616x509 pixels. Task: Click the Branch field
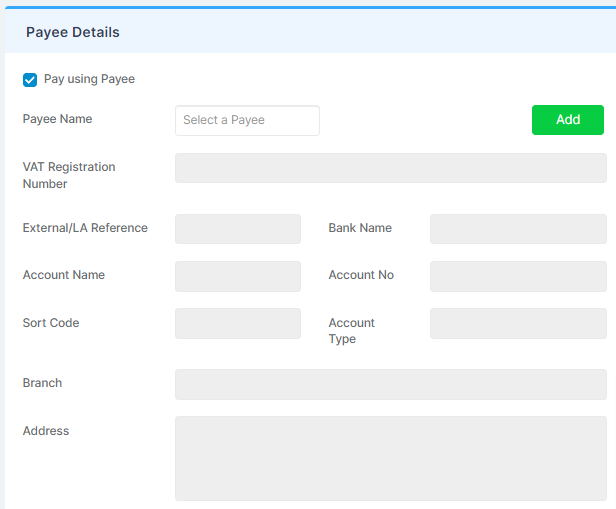(x=391, y=384)
